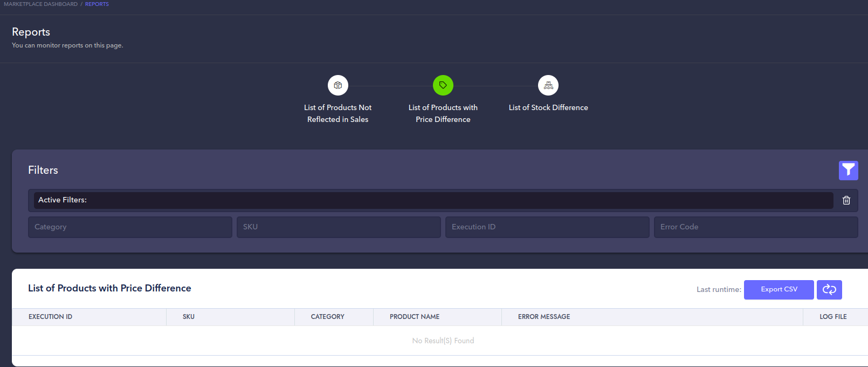Toggle the filter funnel button
Screen dimensions: 868x367
click(x=848, y=171)
